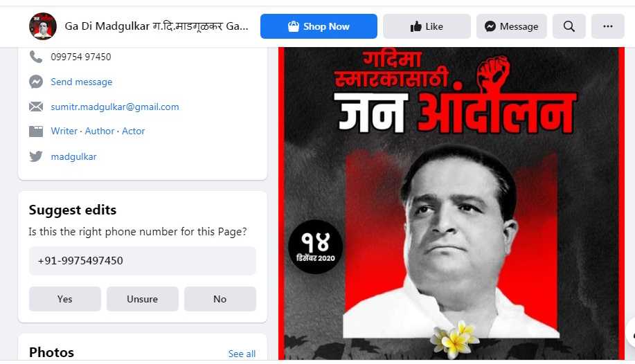Screen dimensions: 635x364
Task: Open sumitr.madgulkar@gmail.com email link
Action: [x=115, y=107]
